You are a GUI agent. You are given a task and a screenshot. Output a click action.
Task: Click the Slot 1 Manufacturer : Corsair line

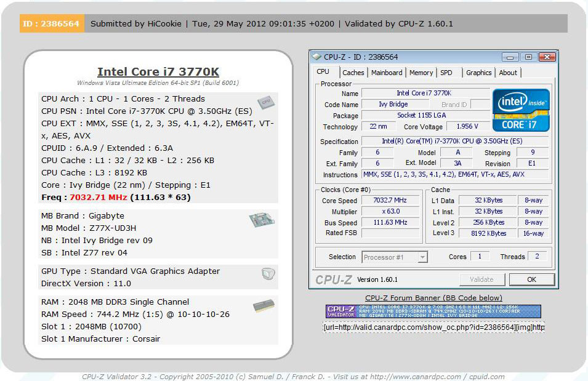coord(100,339)
